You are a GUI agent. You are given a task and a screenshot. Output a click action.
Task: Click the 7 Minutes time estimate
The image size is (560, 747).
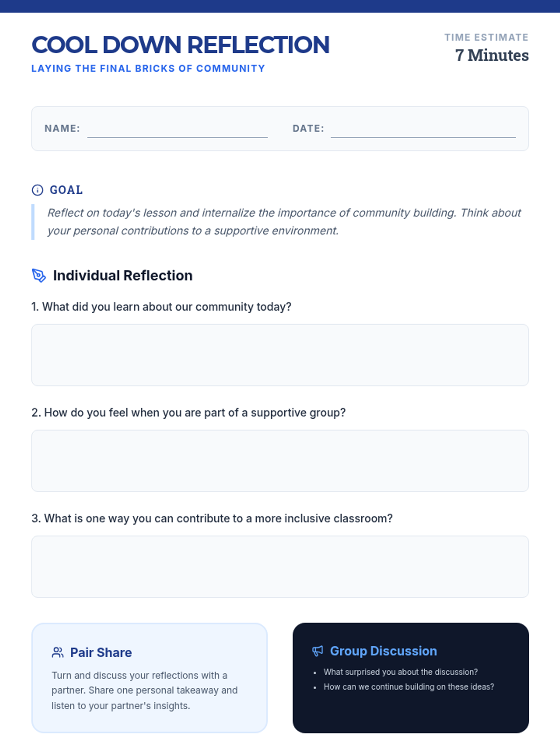[x=492, y=55]
